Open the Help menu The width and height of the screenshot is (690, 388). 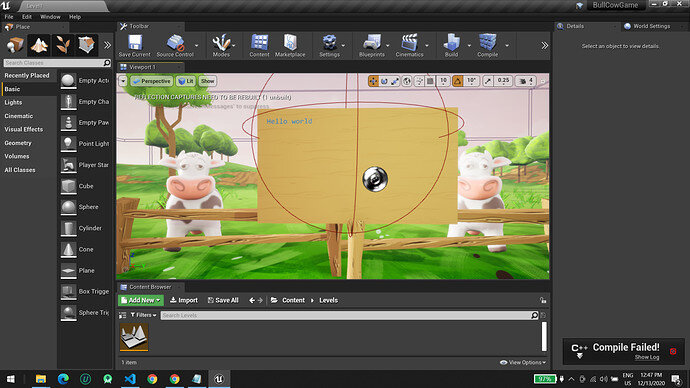75,17
